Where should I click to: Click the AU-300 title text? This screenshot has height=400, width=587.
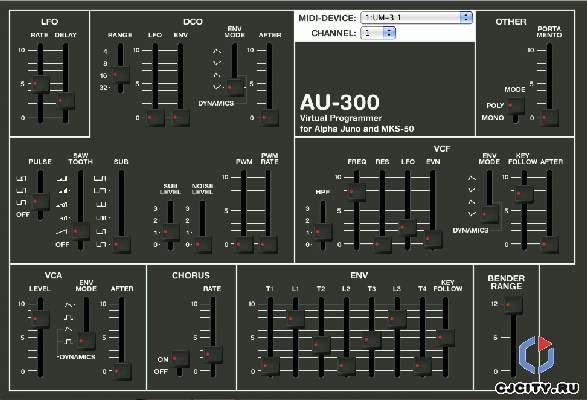[x=340, y=102]
